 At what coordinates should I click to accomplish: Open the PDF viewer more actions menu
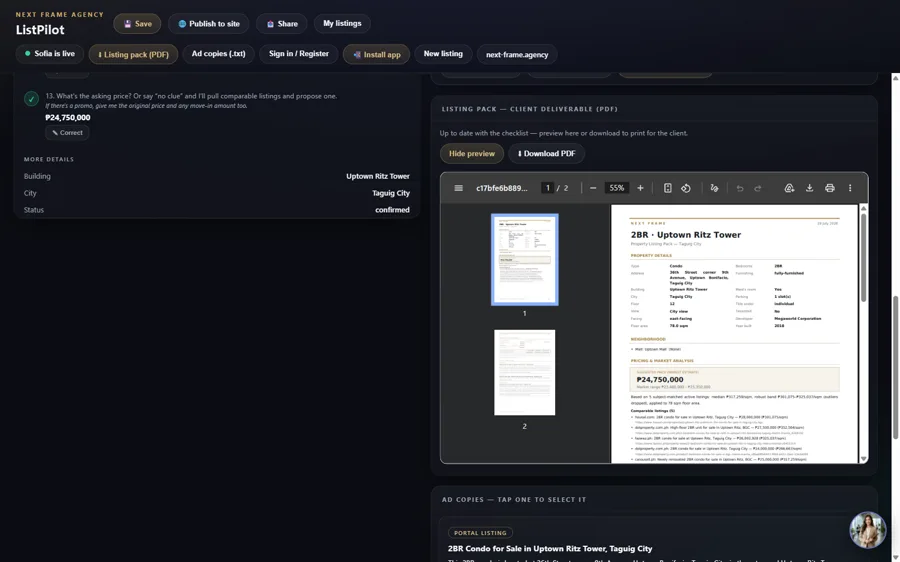click(x=850, y=188)
